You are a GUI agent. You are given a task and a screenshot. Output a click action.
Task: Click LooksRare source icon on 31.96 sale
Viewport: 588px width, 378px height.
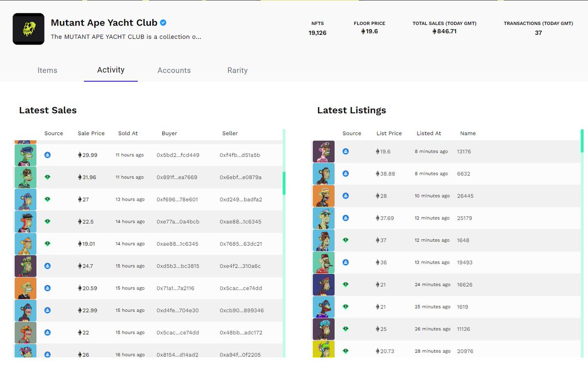tap(48, 177)
